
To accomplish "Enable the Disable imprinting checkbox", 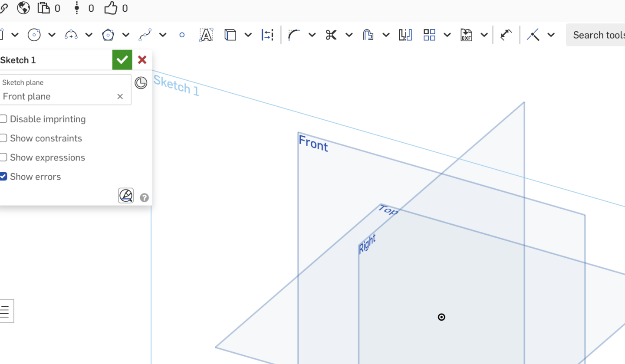I will click(x=3, y=119).
